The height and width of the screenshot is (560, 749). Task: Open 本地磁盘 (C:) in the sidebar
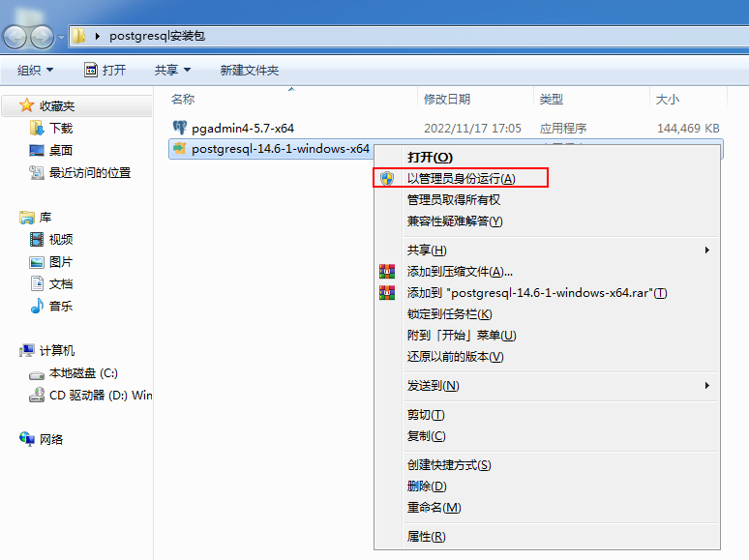pos(83,373)
